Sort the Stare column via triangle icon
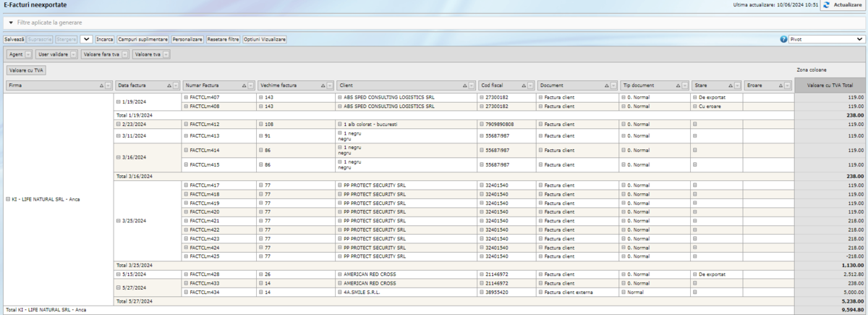This screenshot has height=315, width=868. pyautogui.click(x=731, y=85)
